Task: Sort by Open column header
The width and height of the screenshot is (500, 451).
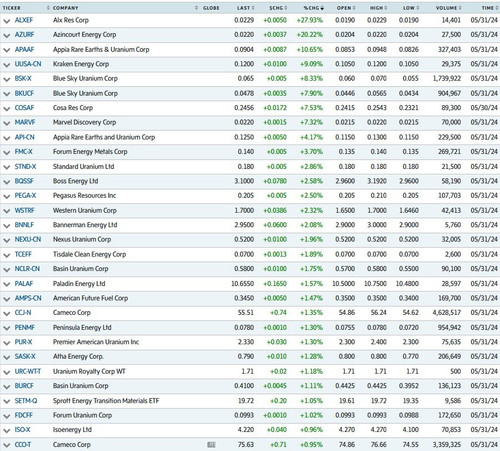Action: pos(346,8)
